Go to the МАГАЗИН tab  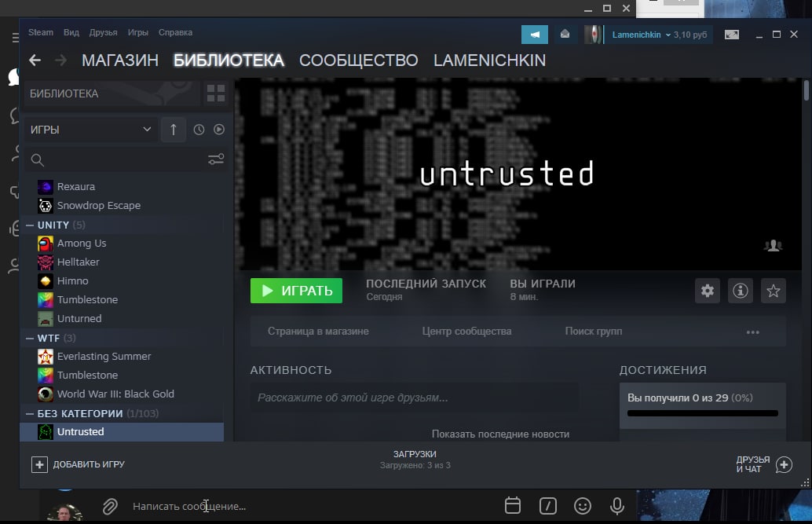[x=120, y=60]
